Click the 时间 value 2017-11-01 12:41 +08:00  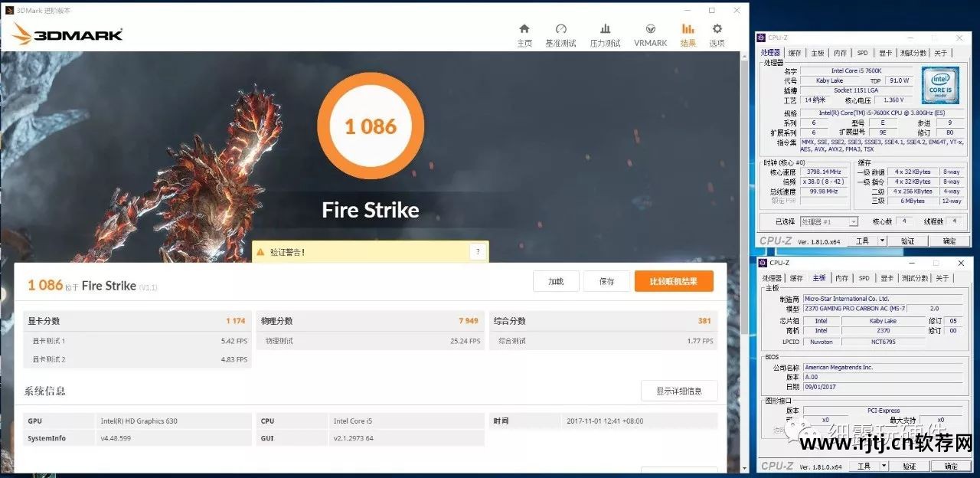[x=606, y=421]
